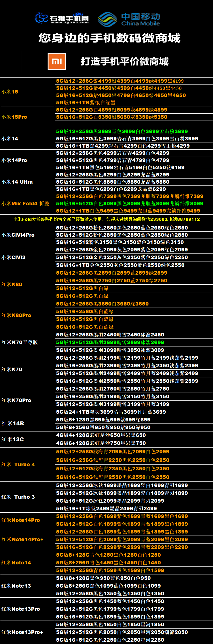The width and height of the screenshot is (213, 644).
Task: Click the row 5G版16+512G黑色2250白色2250星河2250
Action: point(134,640)
